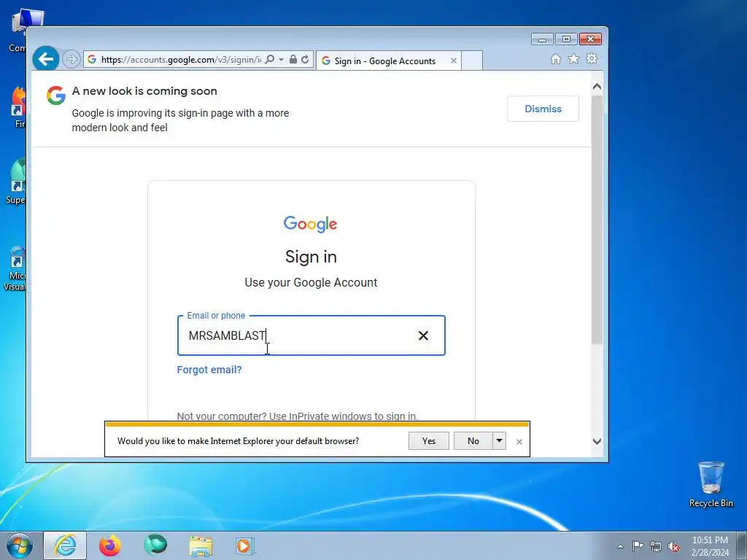Click the Email or phone input field
The height and width of the screenshot is (560, 747).
(x=311, y=335)
